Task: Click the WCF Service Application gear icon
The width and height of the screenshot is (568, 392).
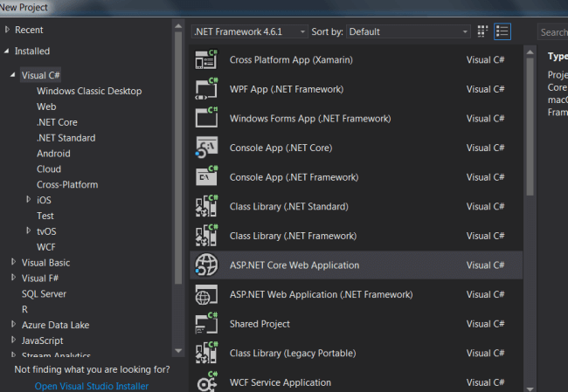Action: tap(207, 382)
